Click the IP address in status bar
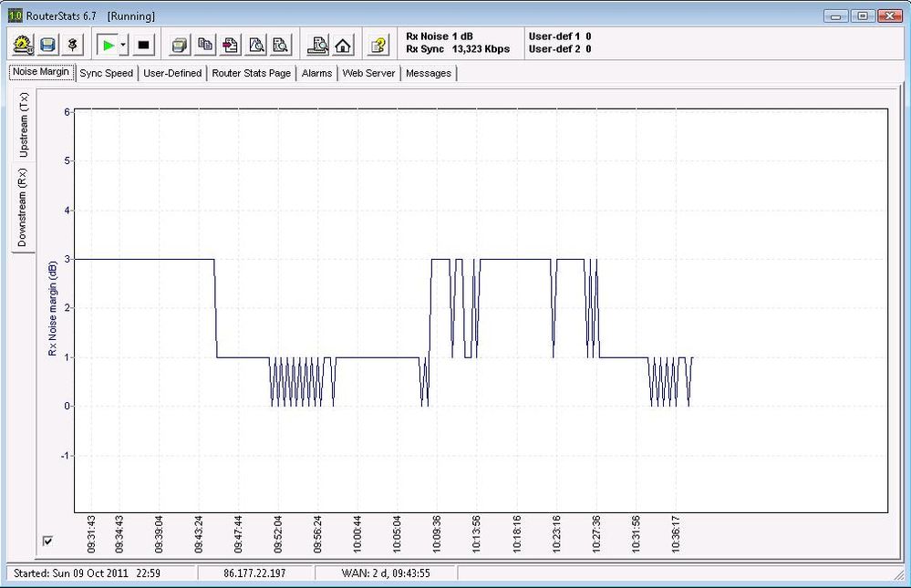The width and height of the screenshot is (911, 588). 254,573
